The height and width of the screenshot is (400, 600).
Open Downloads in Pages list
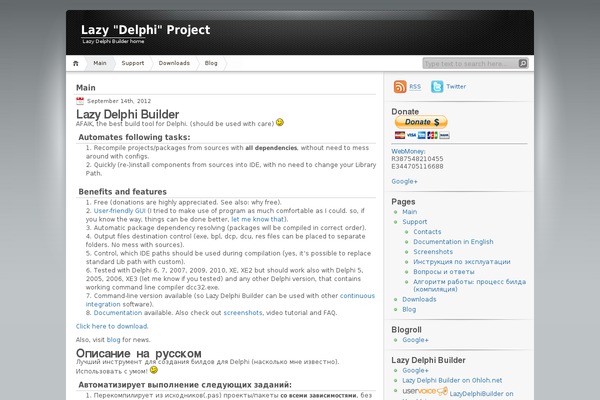pos(419,299)
